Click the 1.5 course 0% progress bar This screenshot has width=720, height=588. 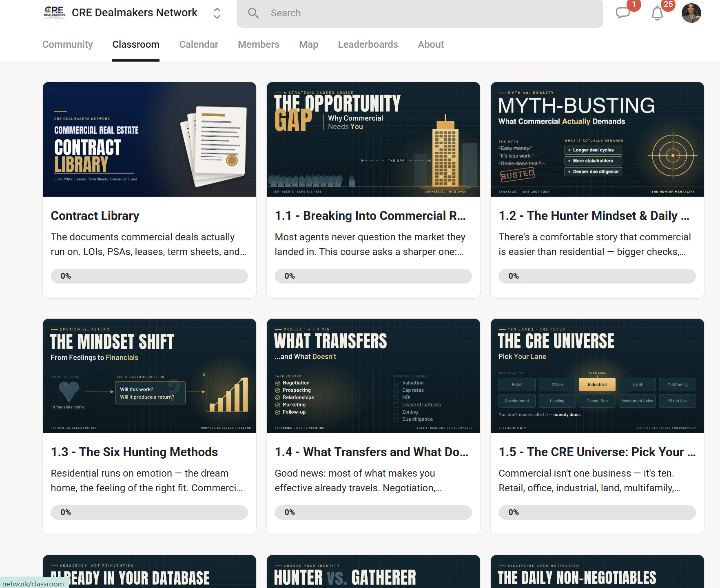pyautogui.click(x=597, y=513)
